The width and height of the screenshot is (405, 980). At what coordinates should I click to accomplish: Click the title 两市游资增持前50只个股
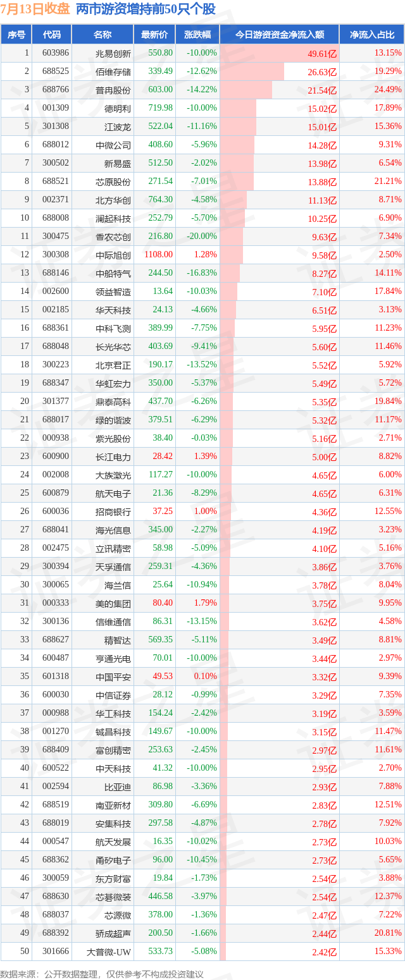coord(145,9)
